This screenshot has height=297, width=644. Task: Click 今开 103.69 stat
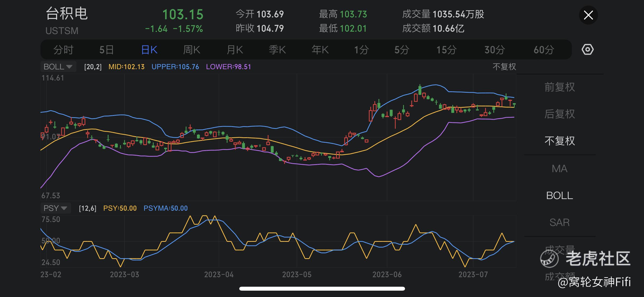[x=260, y=14]
